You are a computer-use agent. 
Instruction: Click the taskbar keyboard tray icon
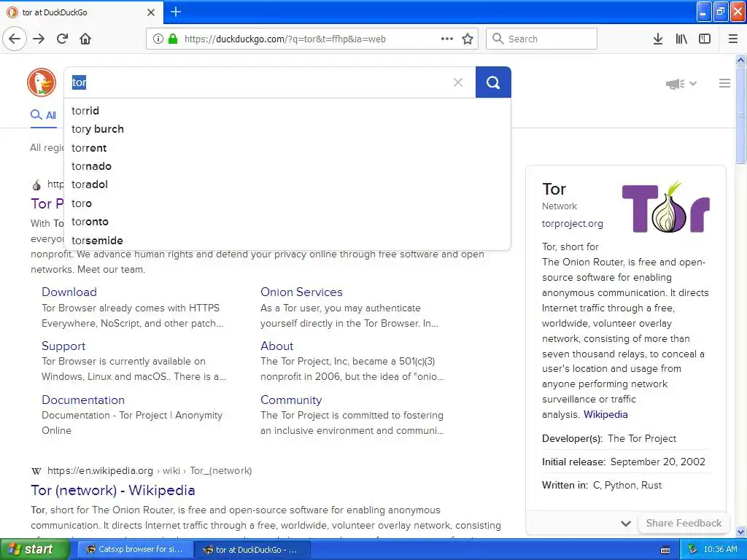(x=665, y=550)
